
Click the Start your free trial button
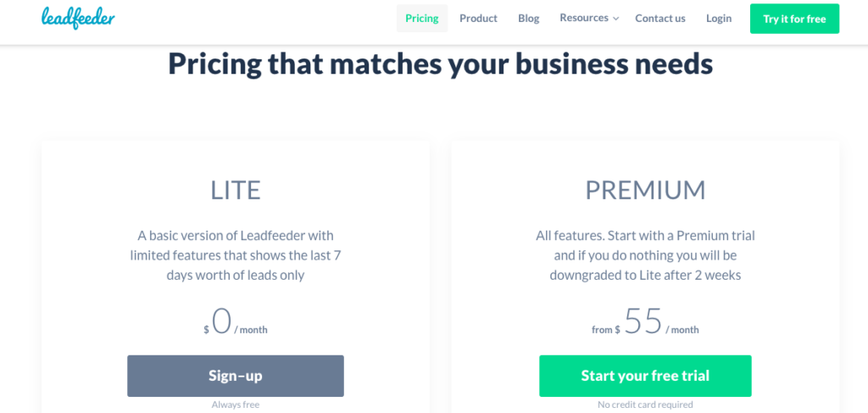(645, 376)
